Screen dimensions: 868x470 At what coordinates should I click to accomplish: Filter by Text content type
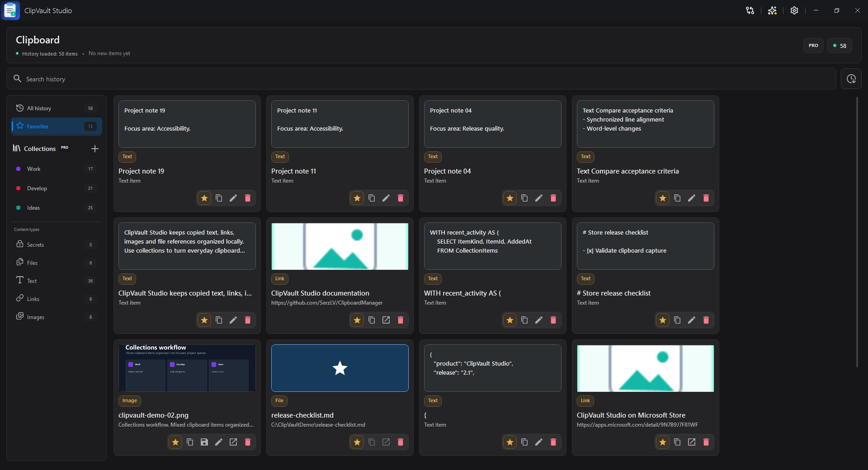tap(57, 281)
